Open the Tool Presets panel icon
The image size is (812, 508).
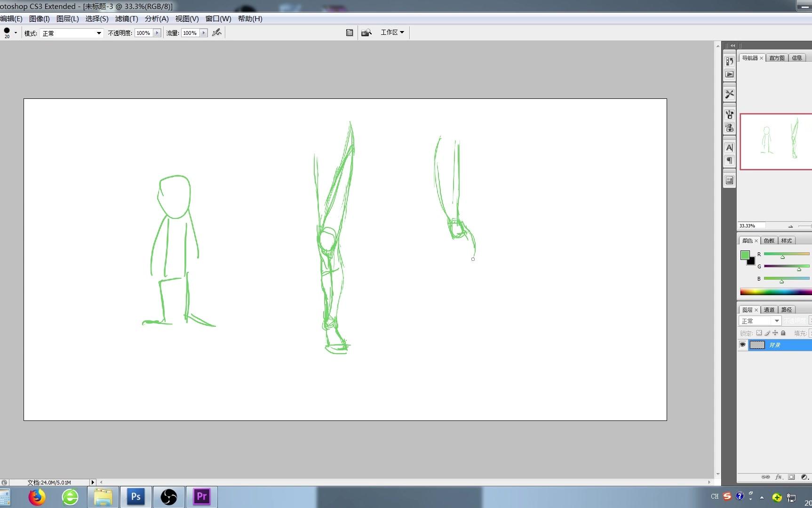(729, 94)
